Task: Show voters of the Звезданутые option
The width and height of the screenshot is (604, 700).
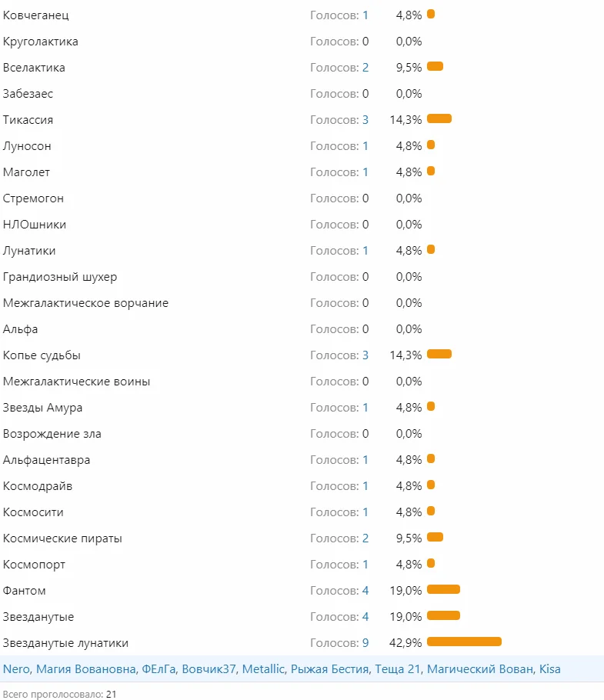Action: [365, 617]
